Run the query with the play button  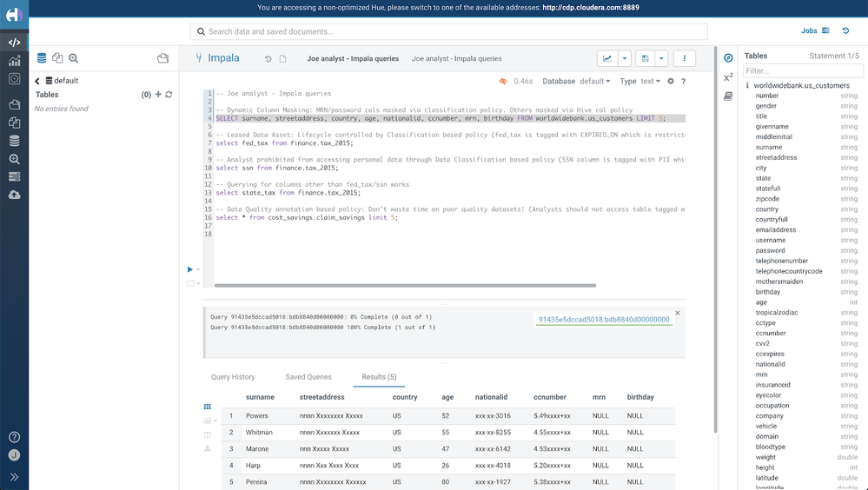pos(191,269)
